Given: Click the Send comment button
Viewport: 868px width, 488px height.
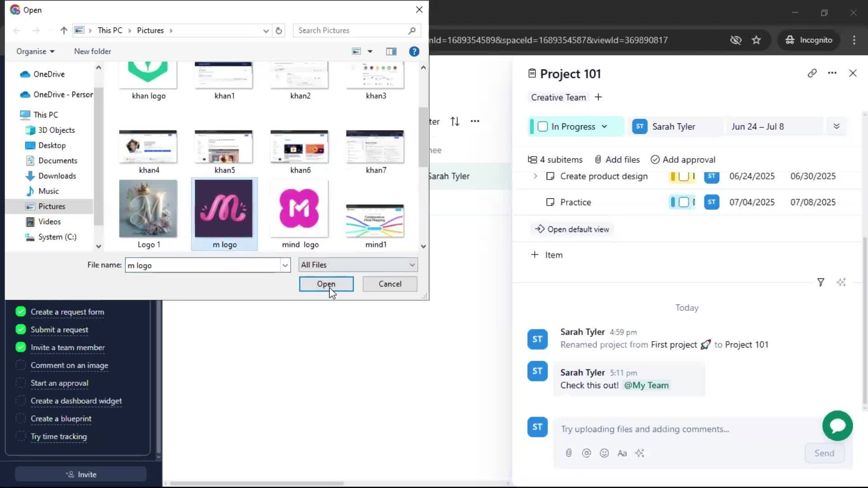Looking at the screenshot, I should pyautogui.click(x=824, y=453).
